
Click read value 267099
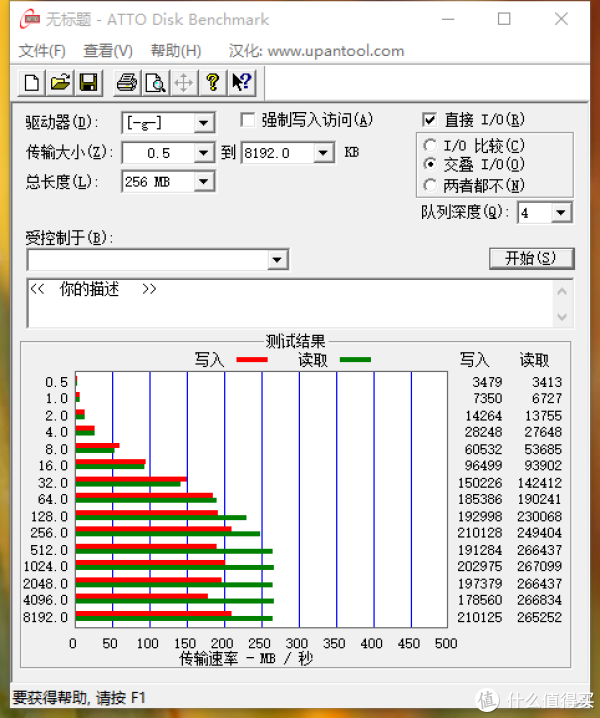(539, 566)
